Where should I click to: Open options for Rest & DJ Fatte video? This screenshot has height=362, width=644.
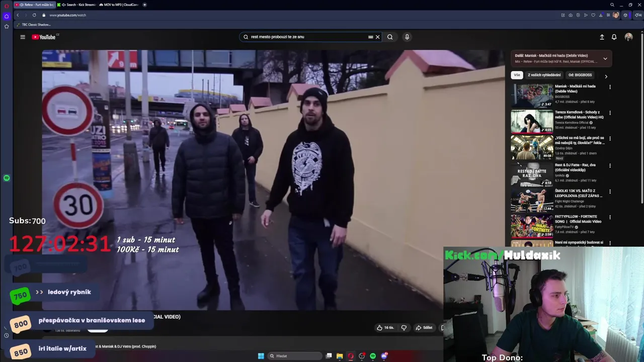(610, 165)
